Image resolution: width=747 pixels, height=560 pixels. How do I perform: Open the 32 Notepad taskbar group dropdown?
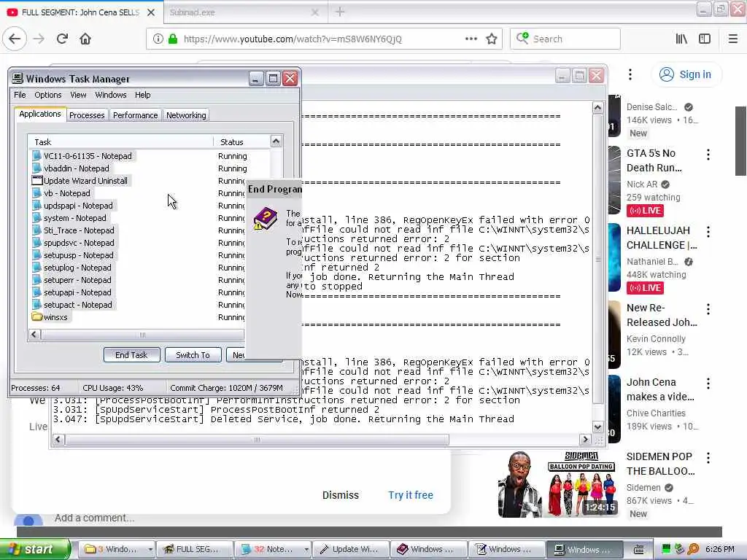[x=306, y=550]
